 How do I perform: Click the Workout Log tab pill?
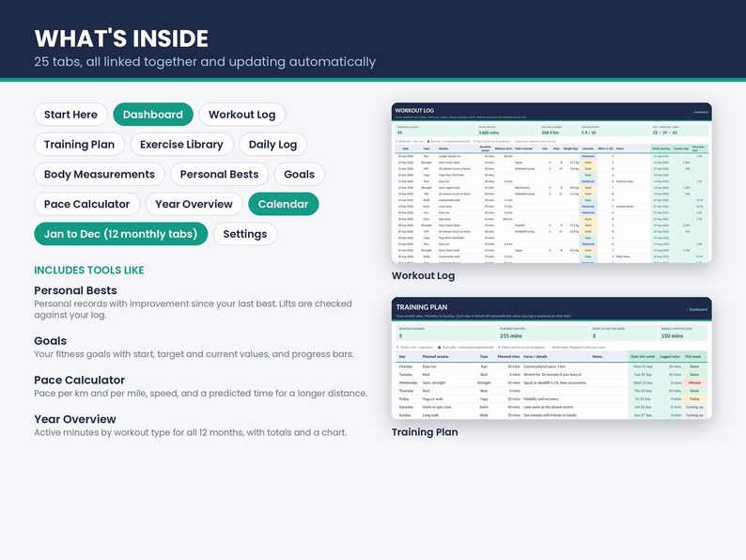tap(241, 115)
